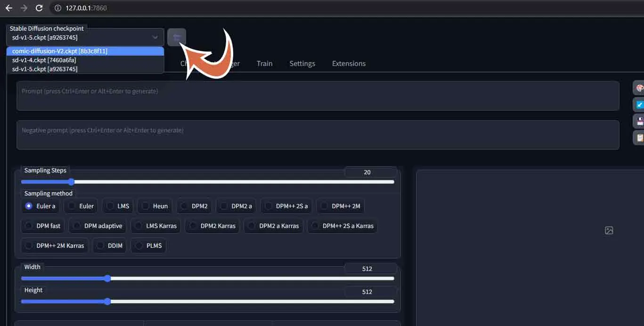Select the LMS sampling method
Image resolution: width=644 pixels, height=326 pixels.
pos(118,206)
